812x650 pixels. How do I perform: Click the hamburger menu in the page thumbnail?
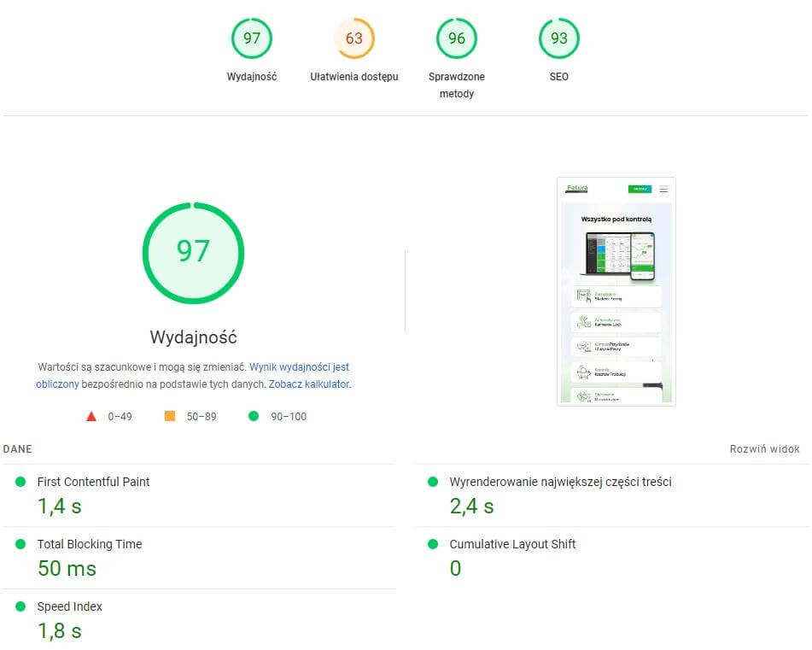(x=663, y=189)
